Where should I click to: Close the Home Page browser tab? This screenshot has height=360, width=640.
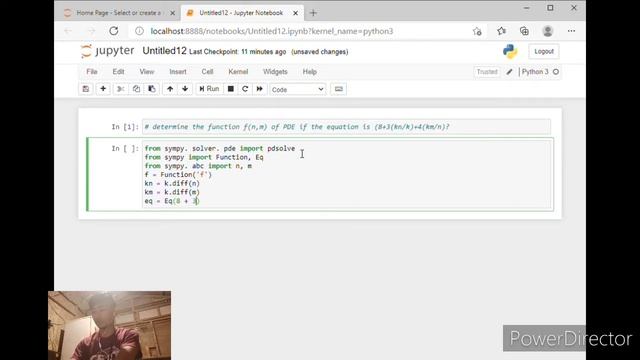coord(172,13)
